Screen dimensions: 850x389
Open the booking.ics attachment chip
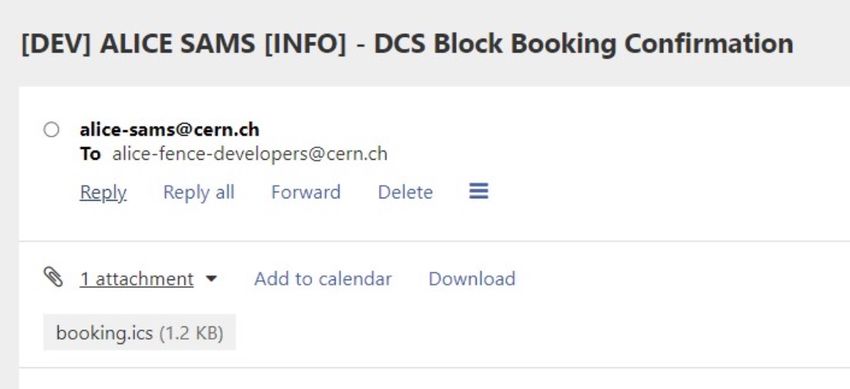coord(140,332)
